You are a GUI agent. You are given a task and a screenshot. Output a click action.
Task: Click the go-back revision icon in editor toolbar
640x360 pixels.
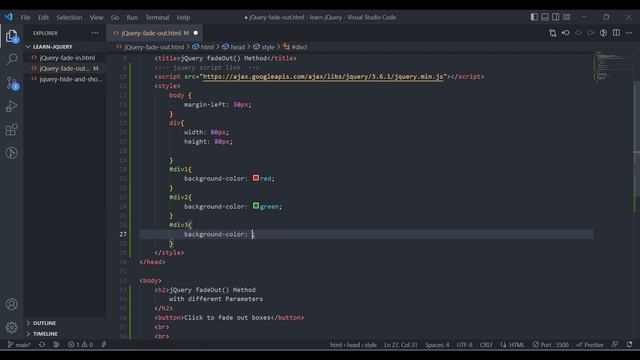(565, 33)
